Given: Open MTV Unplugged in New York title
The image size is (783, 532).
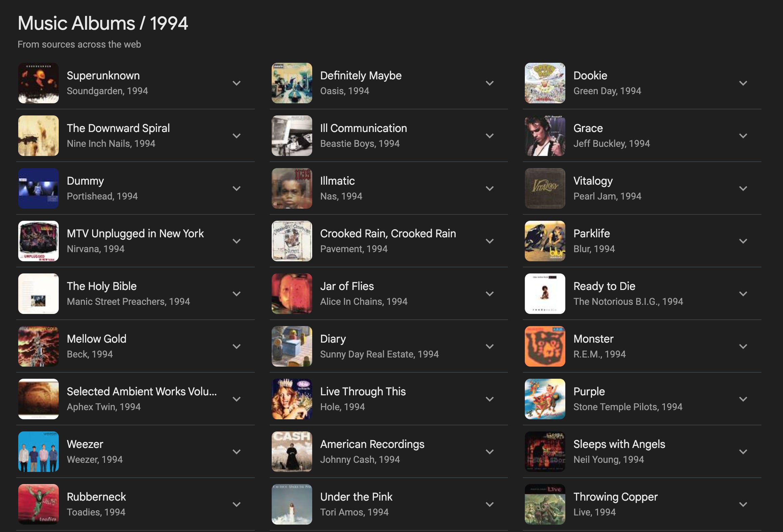Looking at the screenshot, I should point(135,234).
